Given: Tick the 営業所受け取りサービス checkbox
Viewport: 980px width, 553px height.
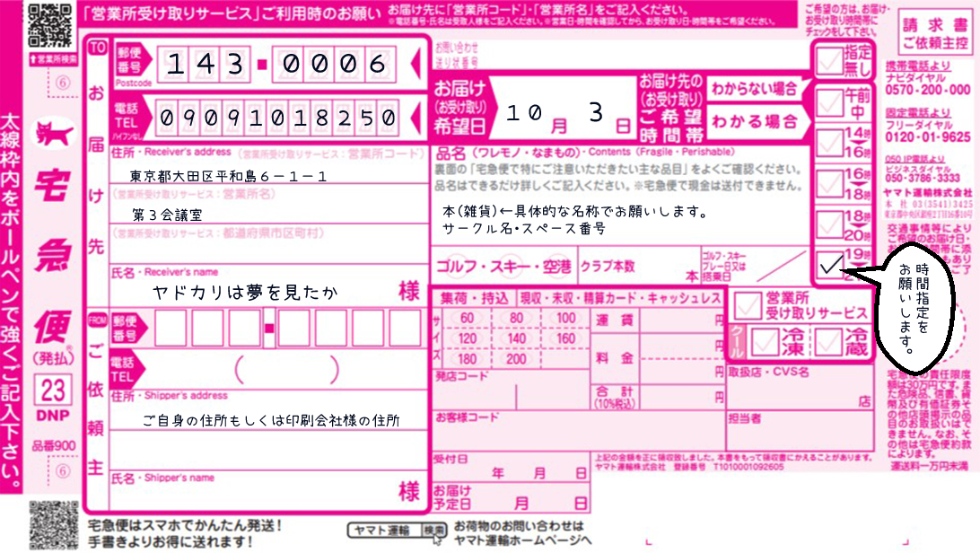Looking at the screenshot, I should (x=748, y=305).
